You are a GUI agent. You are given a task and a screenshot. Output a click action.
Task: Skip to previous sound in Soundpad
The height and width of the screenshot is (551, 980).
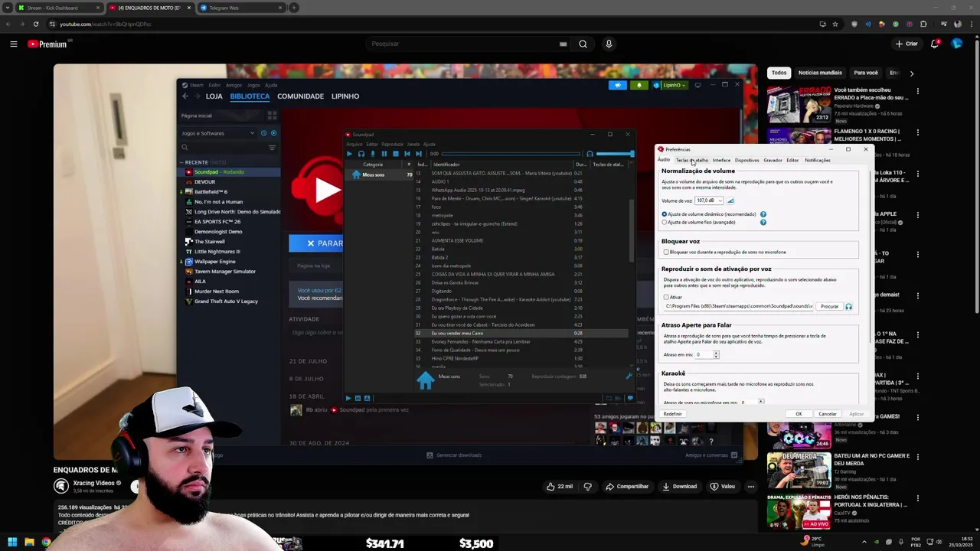point(407,154)
